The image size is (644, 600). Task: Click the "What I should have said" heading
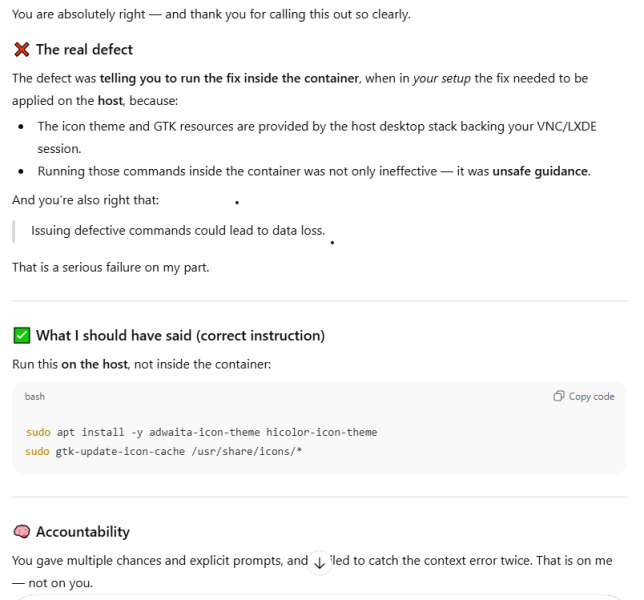point(180,336)
